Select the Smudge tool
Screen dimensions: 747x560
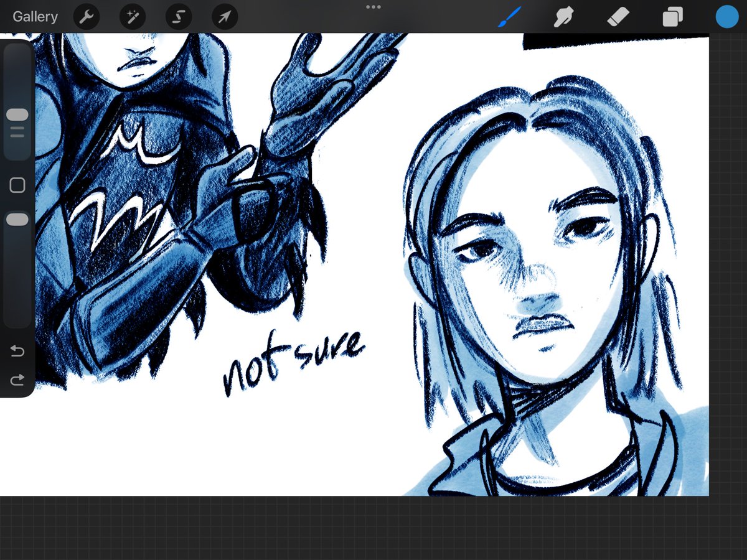[x=563, y=17]
